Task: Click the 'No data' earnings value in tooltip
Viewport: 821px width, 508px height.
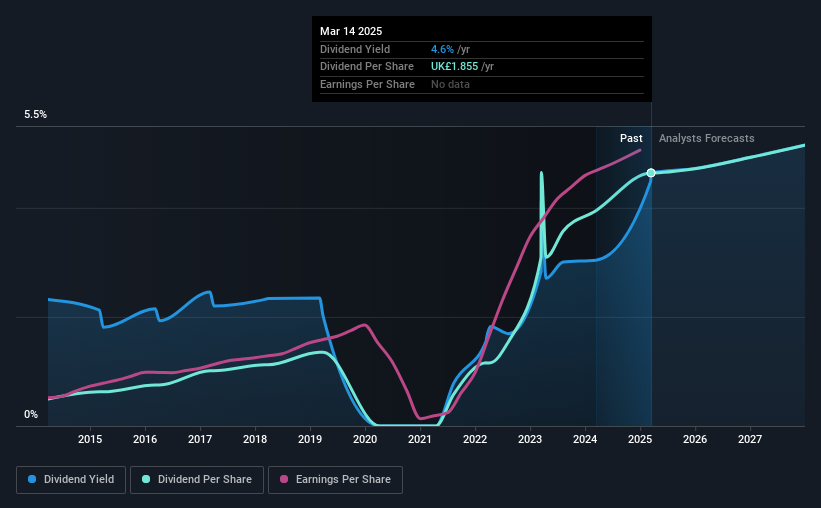Action: point(450,84)
